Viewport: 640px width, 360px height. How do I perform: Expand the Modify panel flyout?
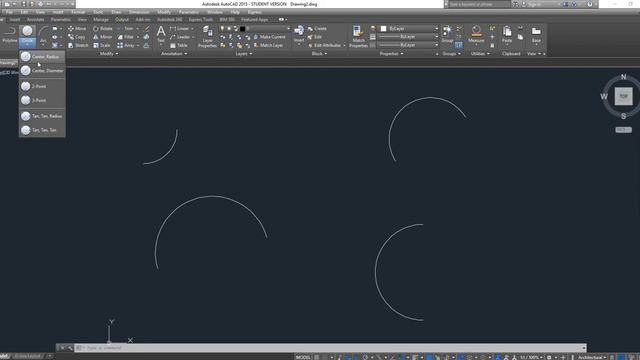[109, 53]
